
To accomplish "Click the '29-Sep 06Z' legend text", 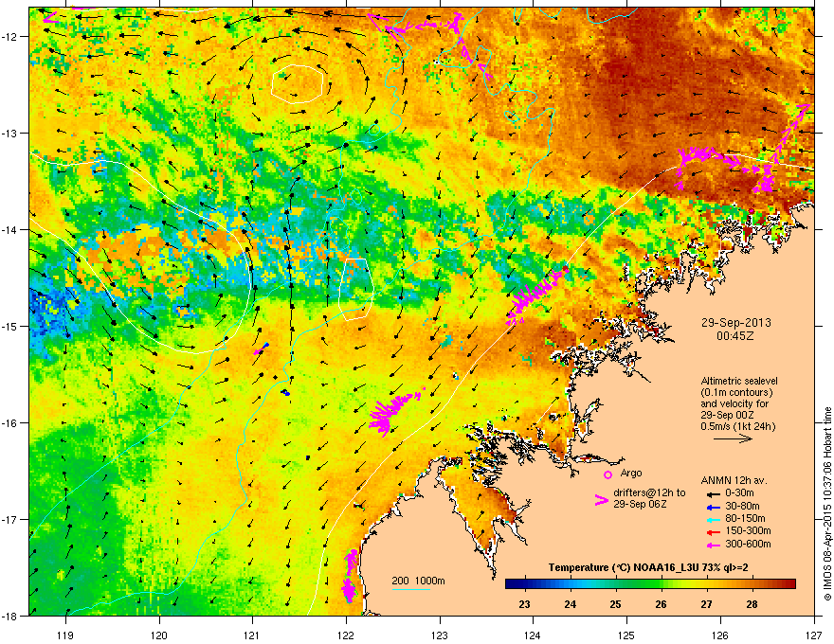I will tap(640, 504).
